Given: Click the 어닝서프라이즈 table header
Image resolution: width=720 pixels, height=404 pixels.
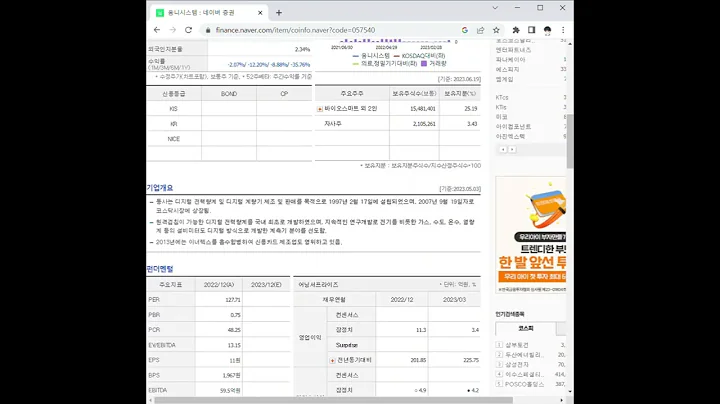Looking at the screenshot, I should [318, 285].
